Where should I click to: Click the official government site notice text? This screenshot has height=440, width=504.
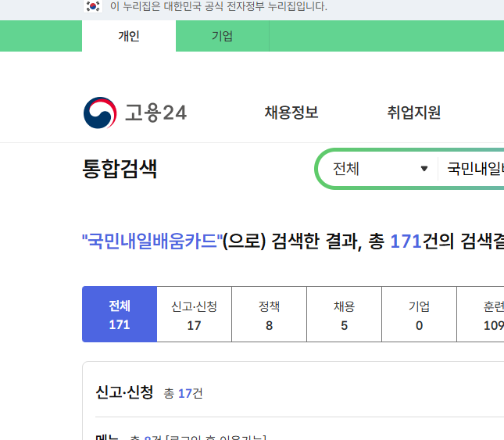[x=219, y=6]
